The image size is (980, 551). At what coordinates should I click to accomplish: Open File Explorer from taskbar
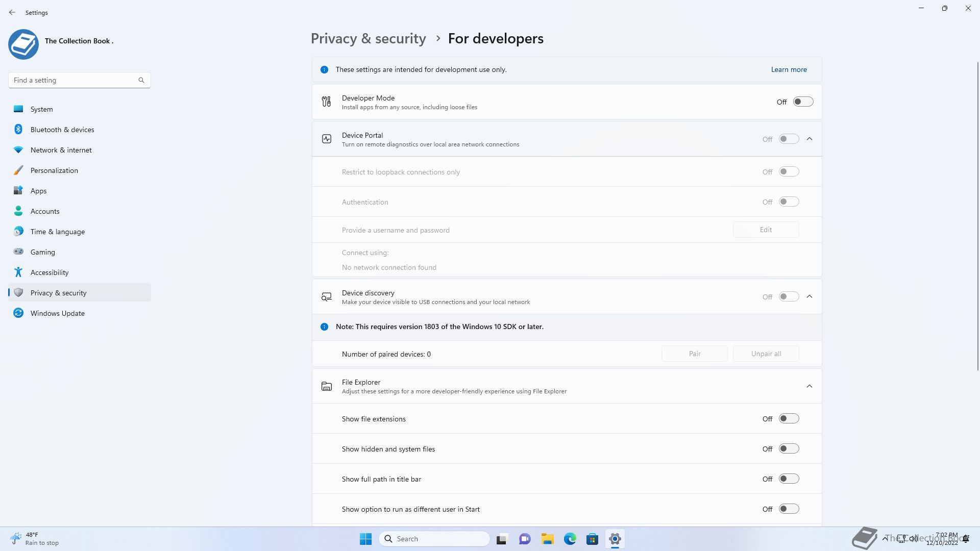[547, 539]
